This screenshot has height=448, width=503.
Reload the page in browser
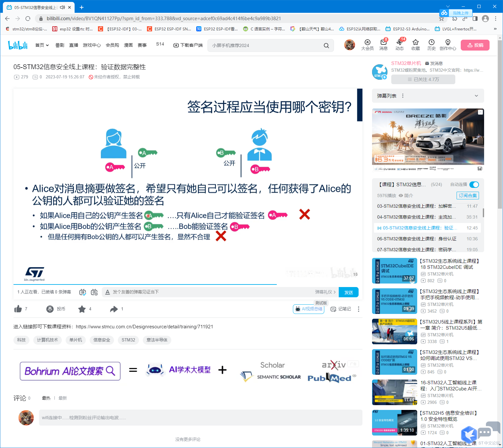click(28, 19)
